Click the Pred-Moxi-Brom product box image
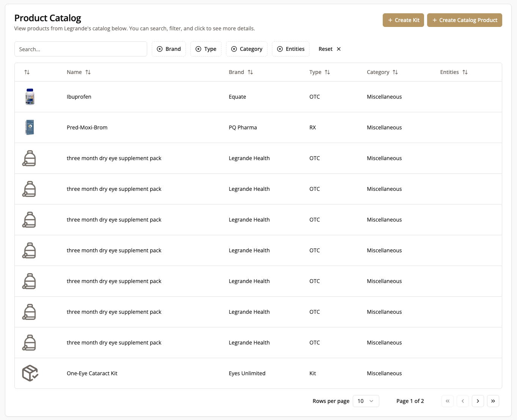Image resolution: width=517 pixels, height=420 pixels. point(30,127)
